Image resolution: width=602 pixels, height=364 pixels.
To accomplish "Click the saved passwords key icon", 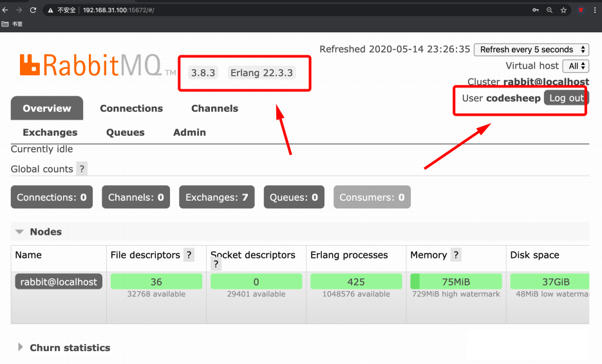I will point(535,10).
